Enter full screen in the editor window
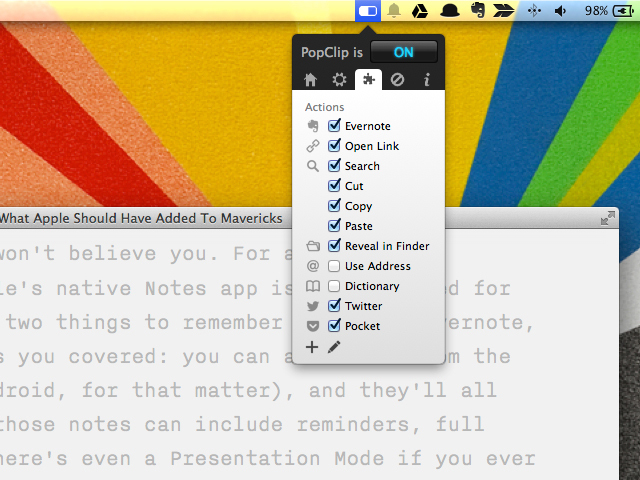 [x=607, y=218]
